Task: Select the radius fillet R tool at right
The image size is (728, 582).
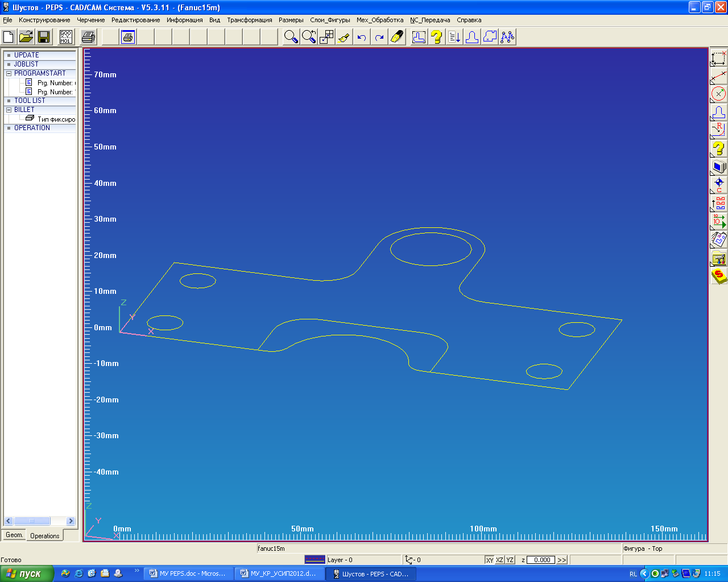Action: [719, 130]
